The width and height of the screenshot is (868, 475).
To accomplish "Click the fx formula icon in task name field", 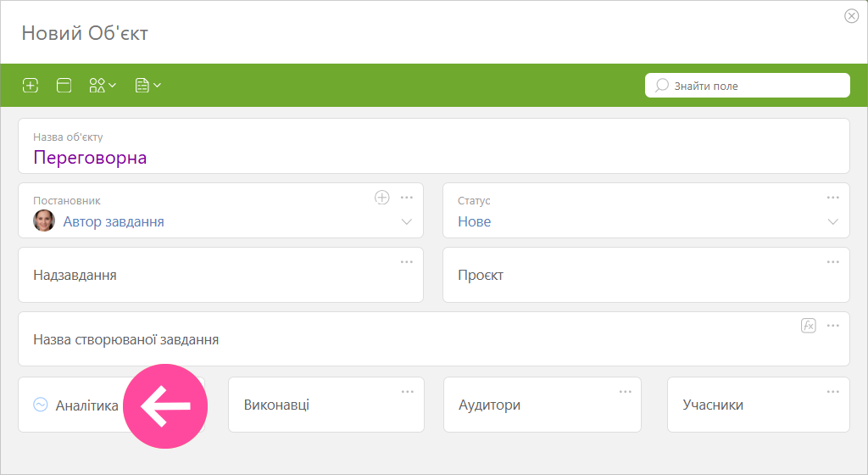I will (x=808, y=326).
